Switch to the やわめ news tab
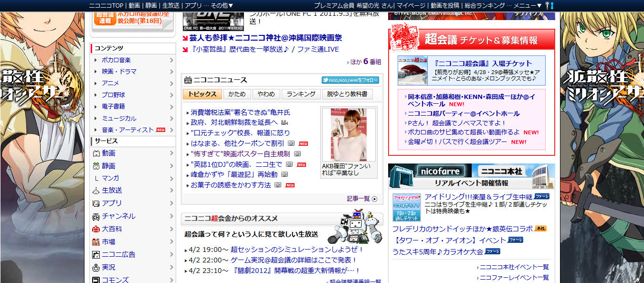This screenshot has height=283, width=644. [266, 94]
